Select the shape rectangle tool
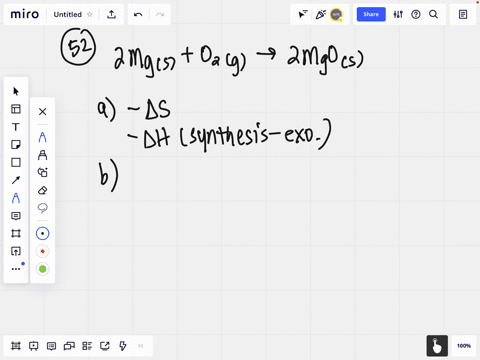The image size is (480, 360). point(16,162)
